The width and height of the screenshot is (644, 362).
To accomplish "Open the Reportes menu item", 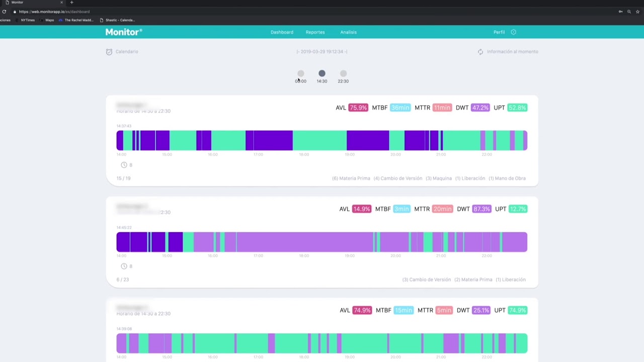I will [x=315, y=32].
